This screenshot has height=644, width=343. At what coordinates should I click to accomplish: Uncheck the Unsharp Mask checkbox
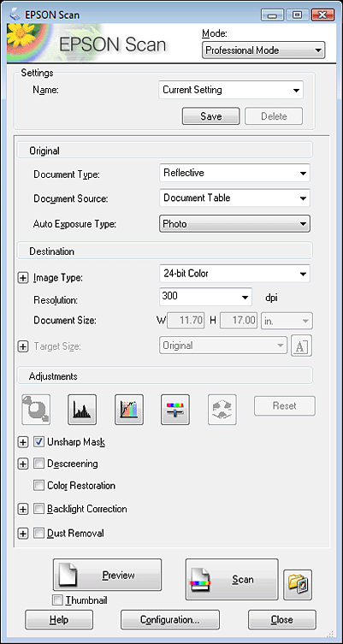pos(39,442)
